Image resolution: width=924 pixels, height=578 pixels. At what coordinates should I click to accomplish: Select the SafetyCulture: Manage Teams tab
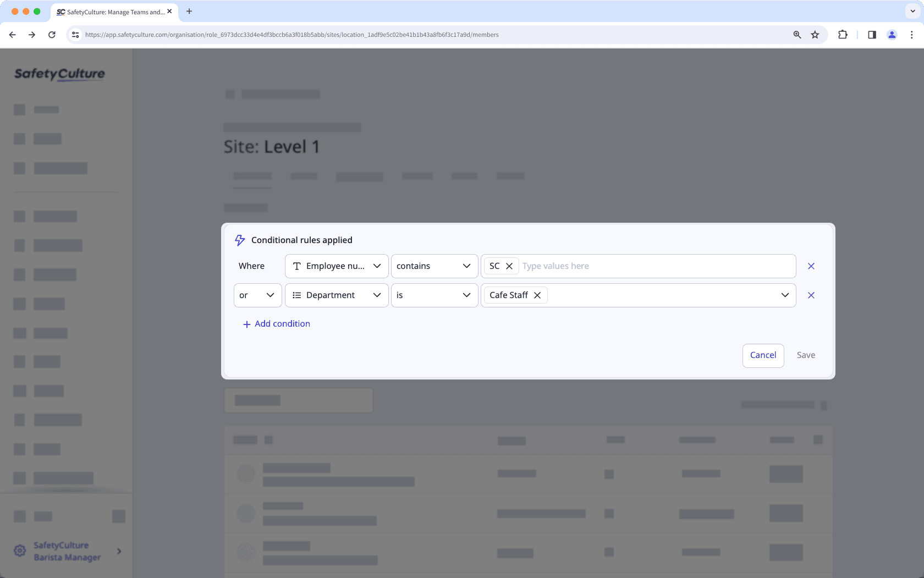113,12
